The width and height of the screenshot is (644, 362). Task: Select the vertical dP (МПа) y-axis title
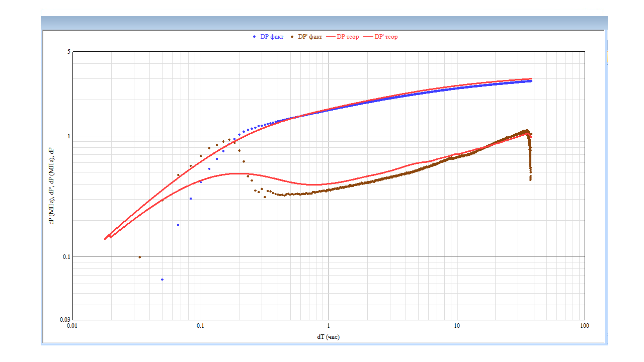[x=51, y=186]
